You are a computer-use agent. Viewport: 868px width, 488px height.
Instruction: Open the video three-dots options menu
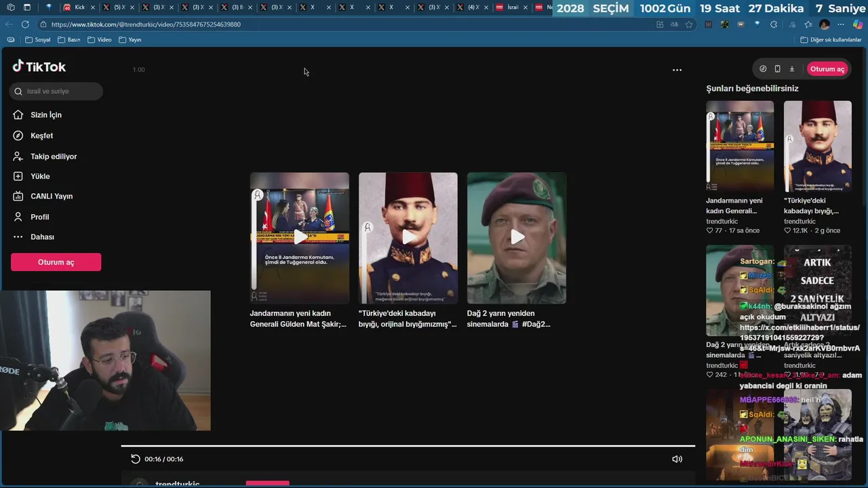click(677, 70)
